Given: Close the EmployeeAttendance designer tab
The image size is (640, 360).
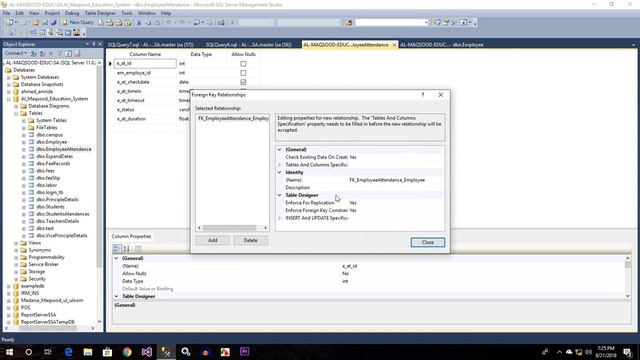Looking at the screenshot, I should click(x=394, y=45).
